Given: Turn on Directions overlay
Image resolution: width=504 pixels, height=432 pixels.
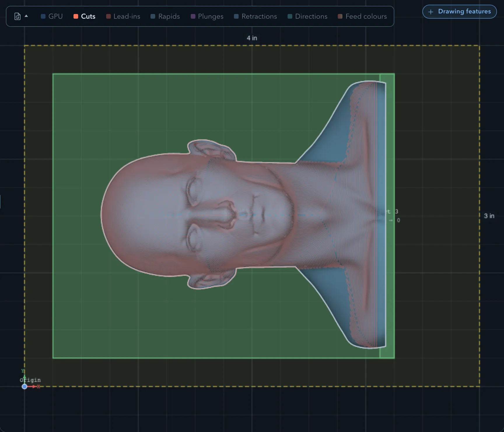Looking at the screenshot, I should click(x=307, y=16).
